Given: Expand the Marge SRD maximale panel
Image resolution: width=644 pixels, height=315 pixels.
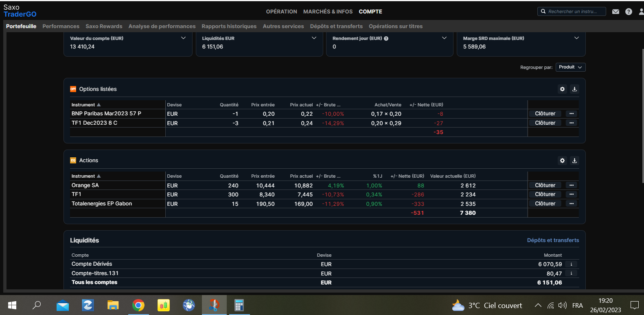Looking at the screenshot, I should click(x=576, y=38).
